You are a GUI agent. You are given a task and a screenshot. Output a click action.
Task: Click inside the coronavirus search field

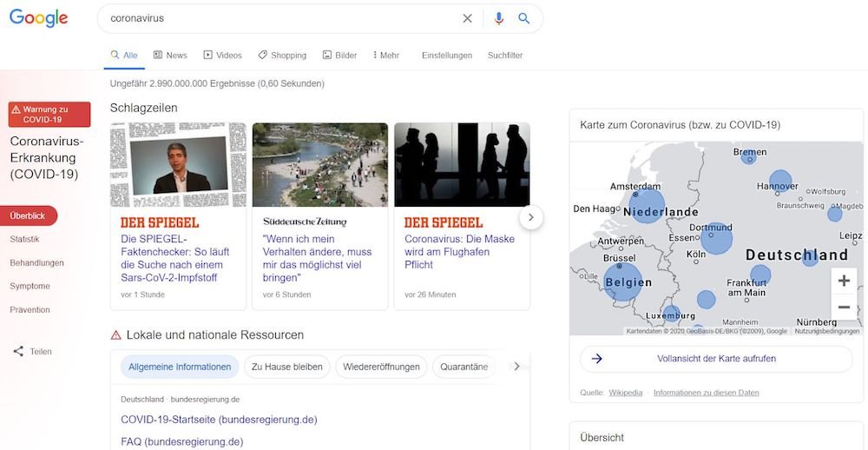pyautogui.click(x=282, y=18)
